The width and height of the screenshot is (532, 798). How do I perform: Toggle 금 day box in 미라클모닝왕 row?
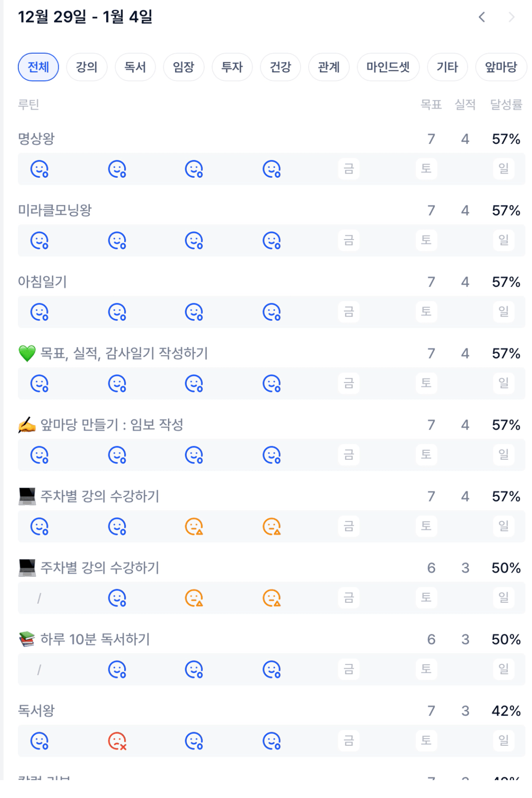[x=349, y=240]
